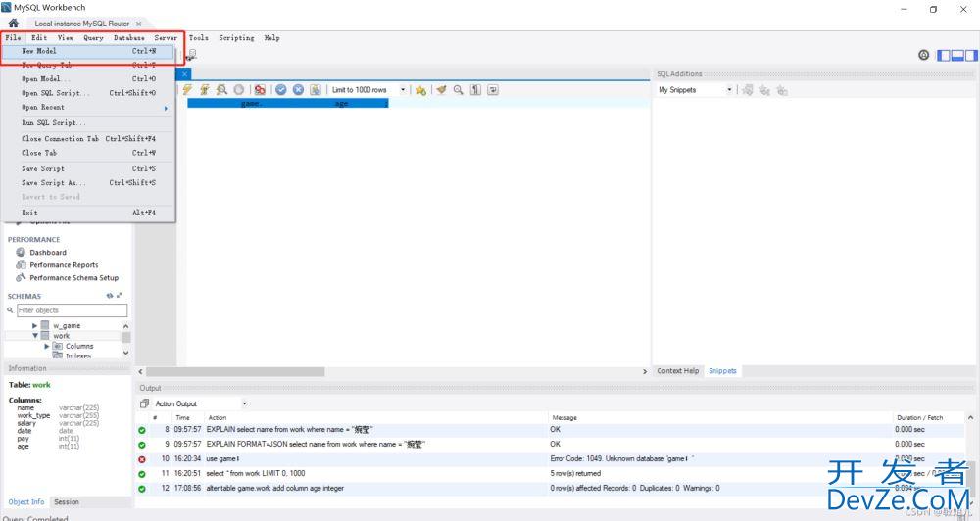This screenshot has height=521, width=980.
Task: Select Exit in File menu
Action: [88, 213]
